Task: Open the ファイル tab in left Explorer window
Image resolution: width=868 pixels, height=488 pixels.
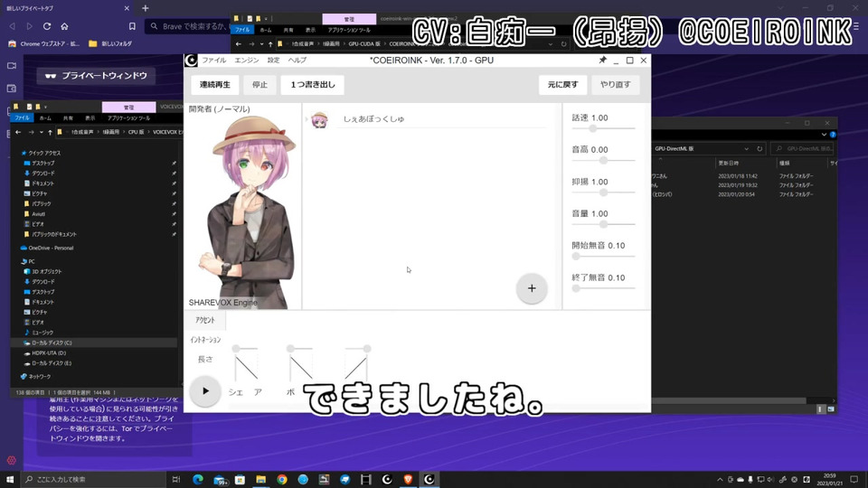Action: click(x=22, y=118)
